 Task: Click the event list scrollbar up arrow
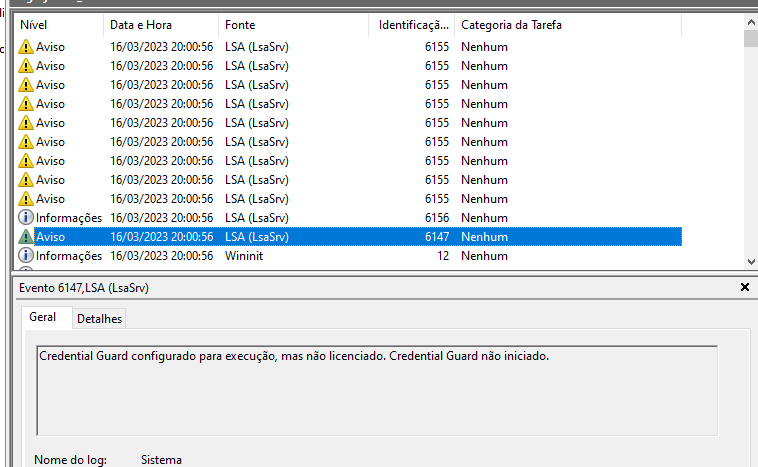(751, 22)
